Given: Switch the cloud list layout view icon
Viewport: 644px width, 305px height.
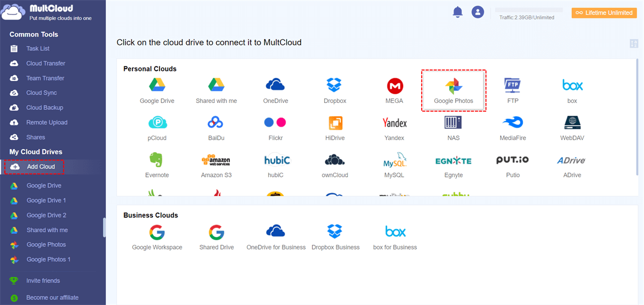Looking at the screenshot, I should tap(634, 44).
